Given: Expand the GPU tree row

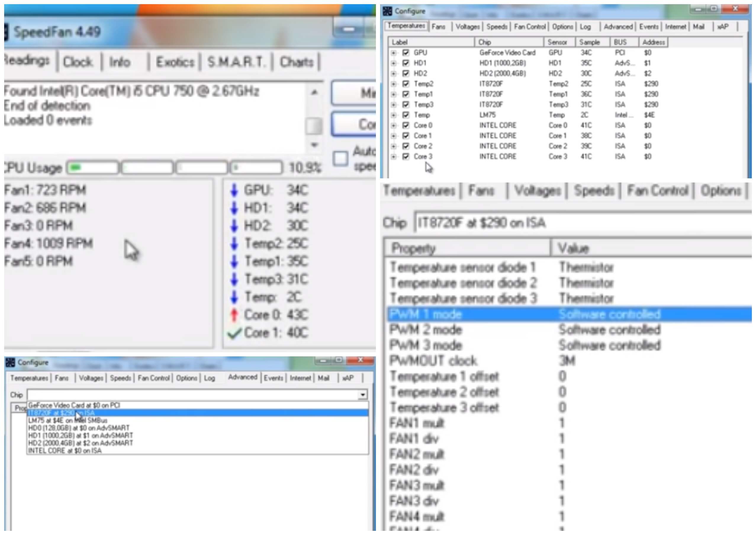Looking at the screenshot, I should click(x=393, y=53).
